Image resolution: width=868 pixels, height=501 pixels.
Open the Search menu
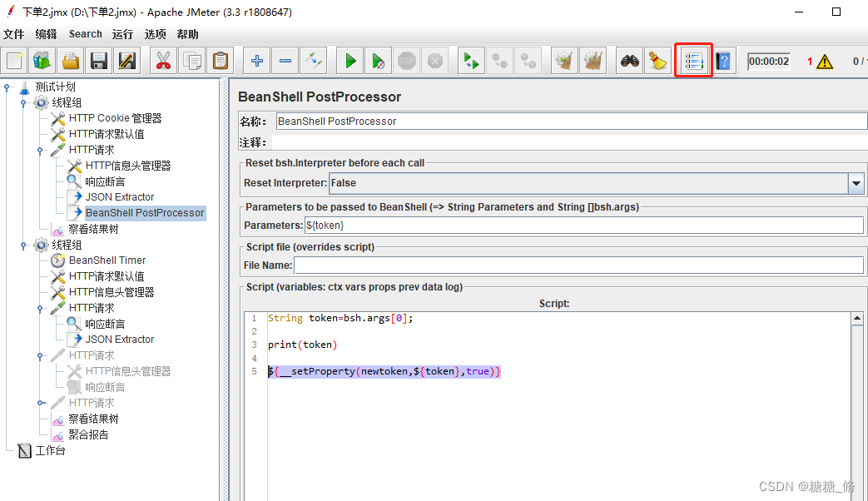(85, 34)
